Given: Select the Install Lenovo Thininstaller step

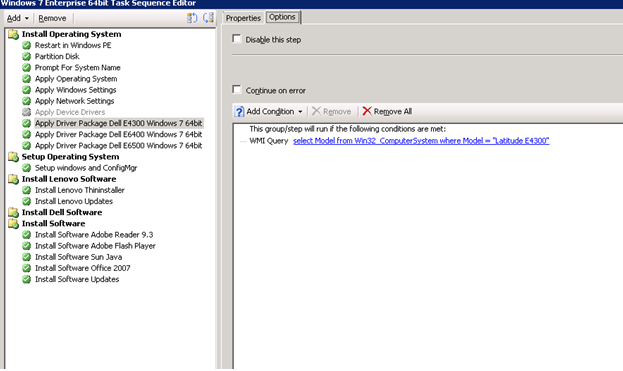Looking at the screenshot, I should point(79,190).
